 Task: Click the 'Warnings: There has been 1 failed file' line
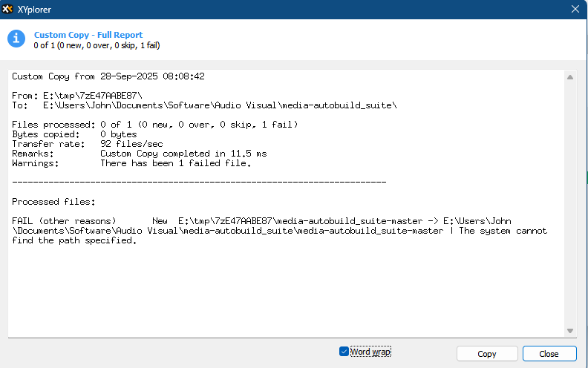click(x=131, y=163)
